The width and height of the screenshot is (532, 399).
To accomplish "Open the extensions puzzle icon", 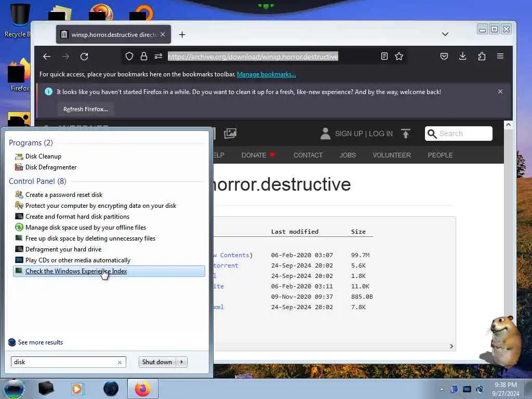I will [x=482, y=56].
